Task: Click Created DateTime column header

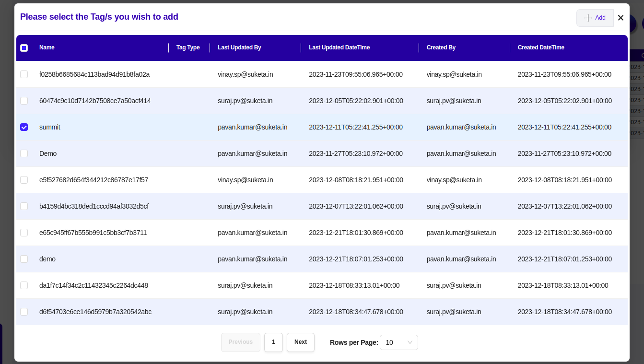Action: 540,47
